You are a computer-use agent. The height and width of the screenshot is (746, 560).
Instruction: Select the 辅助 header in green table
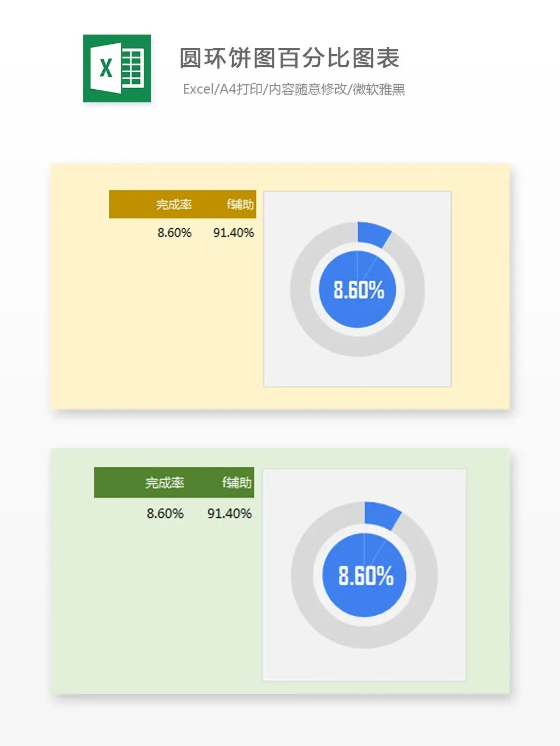click(236, 483)
